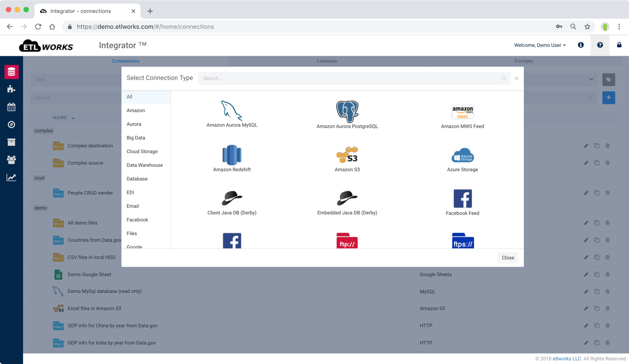Select the Amazon Redshift connection type
Screen dimensions: 629x364
click(232, 158)
